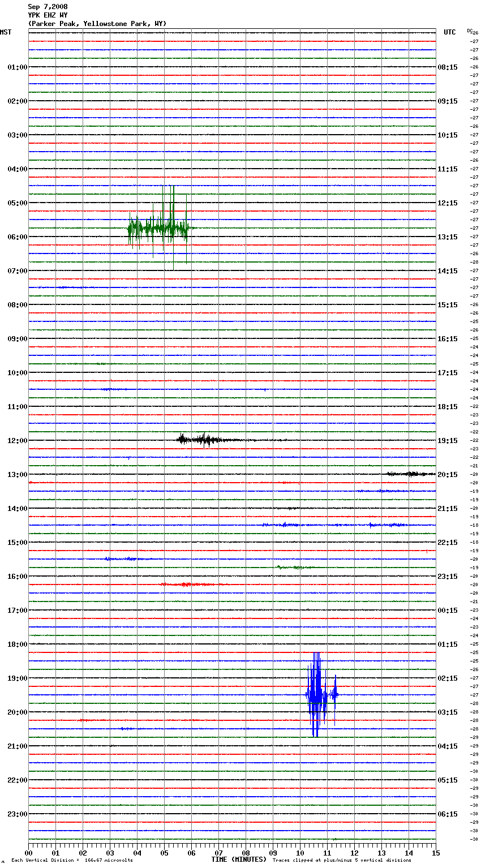Click the 10:15 UTC time label
Screen dimensions: 481x868
[x=448, y=135]
